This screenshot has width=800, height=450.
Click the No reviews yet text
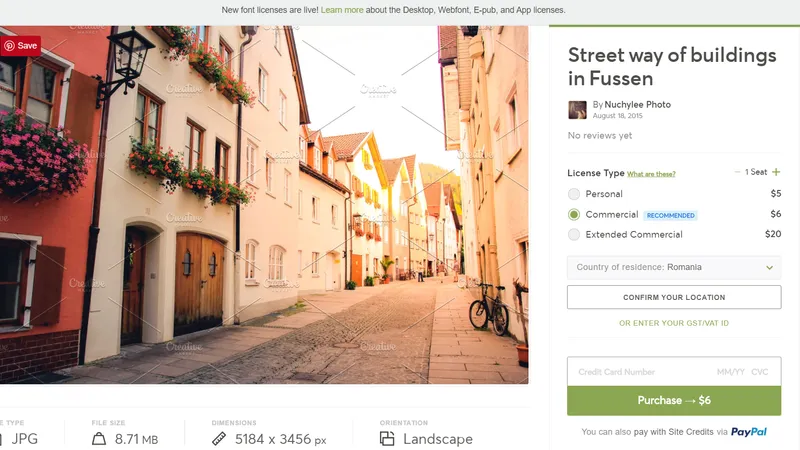click(599, 136)
